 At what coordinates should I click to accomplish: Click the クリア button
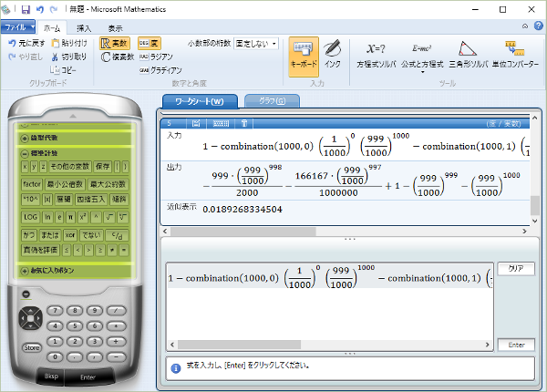click(516, 269)
